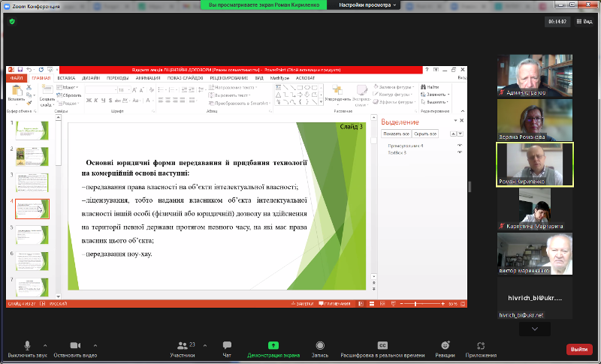This screenshot has width=601, height=364.
Task: Expand participant list with down chevron
Action: [534, 329]
